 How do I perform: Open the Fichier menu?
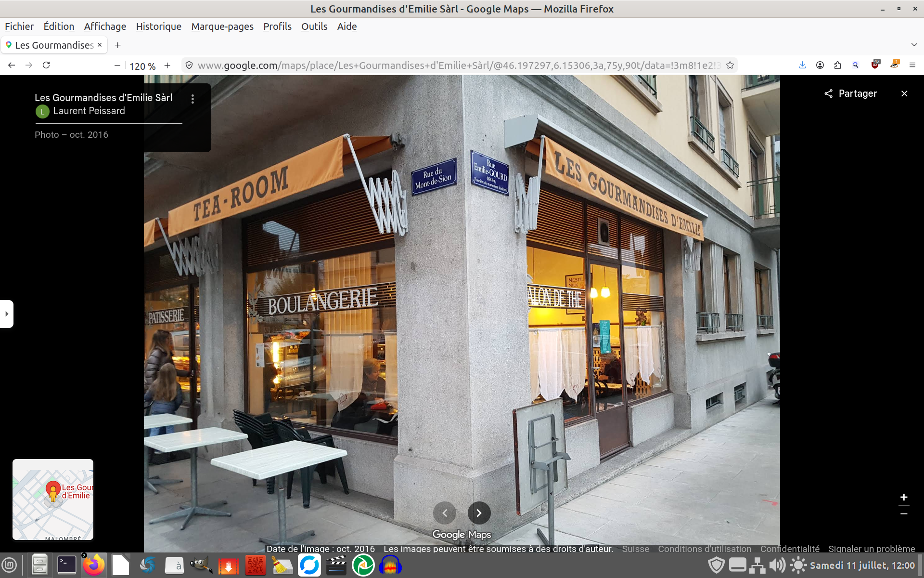(19, 26)
